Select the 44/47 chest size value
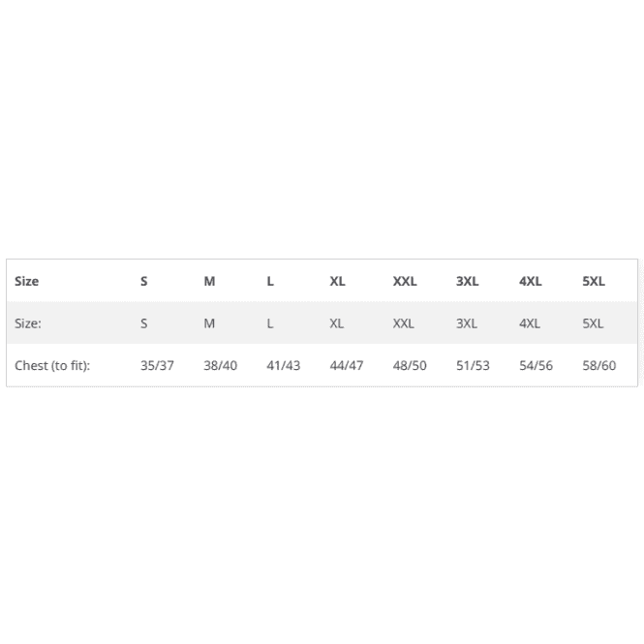The image size is (644, 644). 346,366
